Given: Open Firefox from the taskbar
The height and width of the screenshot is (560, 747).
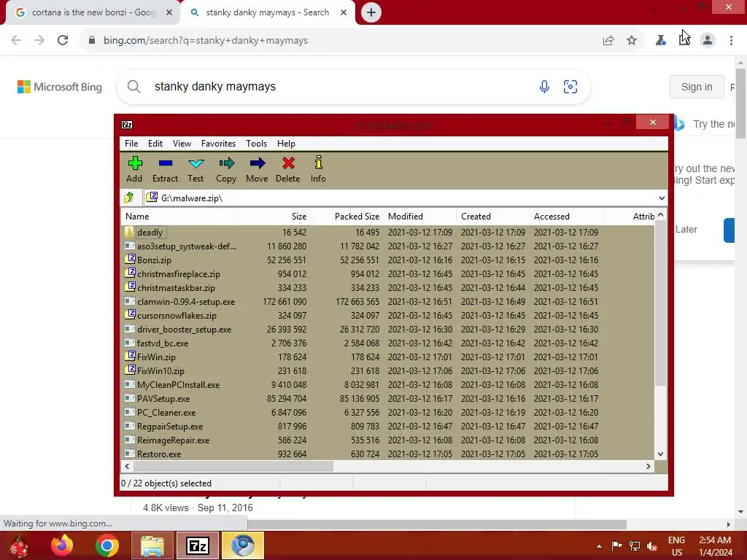Looking at the screenshot, I should coord(63,545).
